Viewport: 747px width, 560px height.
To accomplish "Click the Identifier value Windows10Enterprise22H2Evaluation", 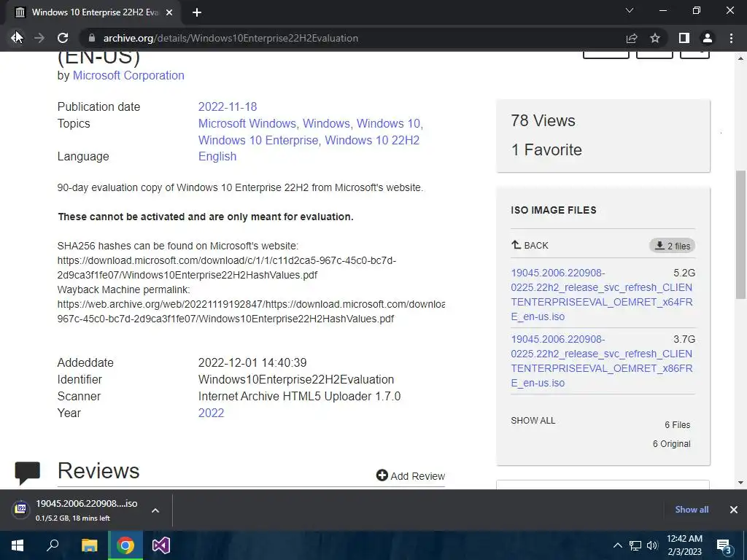I will coord(296,379).
